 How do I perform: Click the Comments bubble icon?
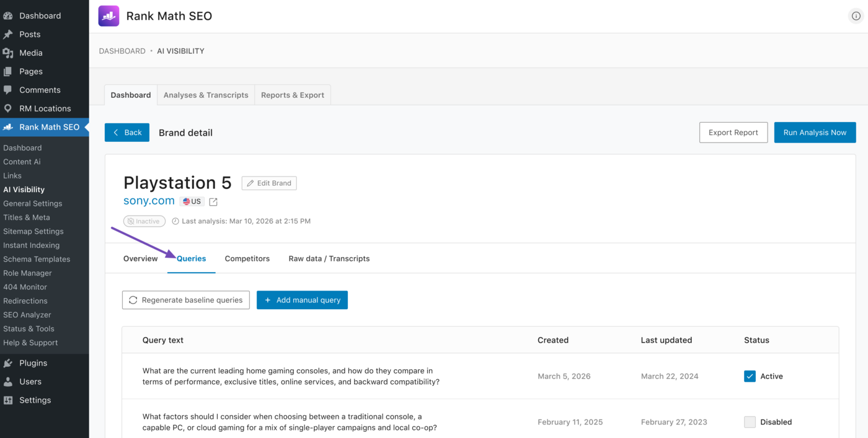tap(8, 90)
